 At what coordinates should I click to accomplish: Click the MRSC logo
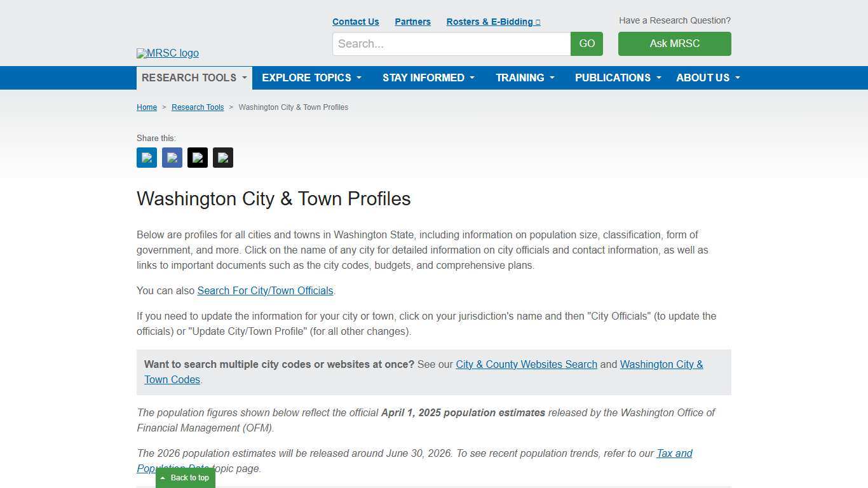click(167, 53)
